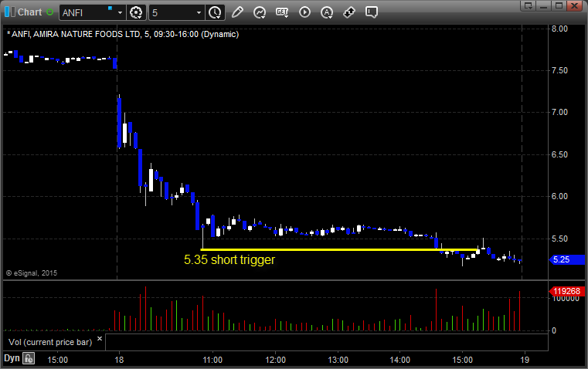Click the green connection status circle
Viewport: 588px width, 369px height.
coord(50,12)
